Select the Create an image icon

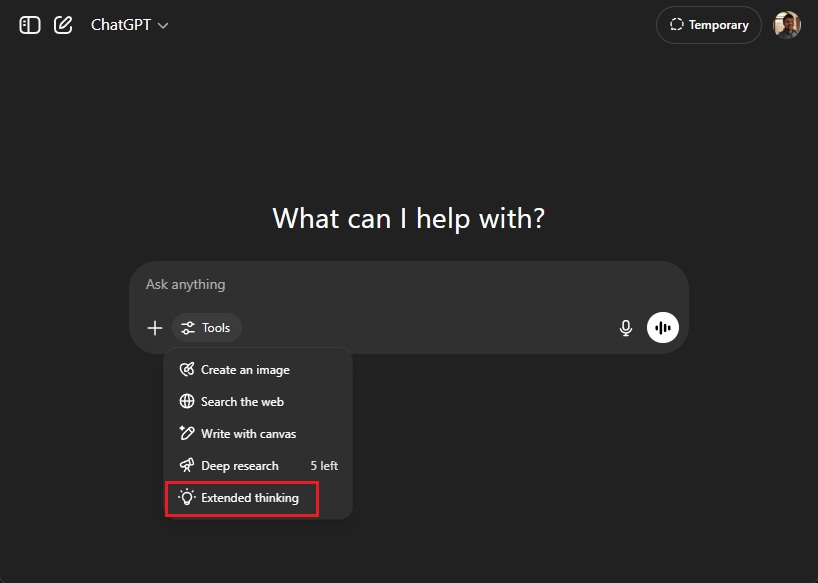coord(186,369)
